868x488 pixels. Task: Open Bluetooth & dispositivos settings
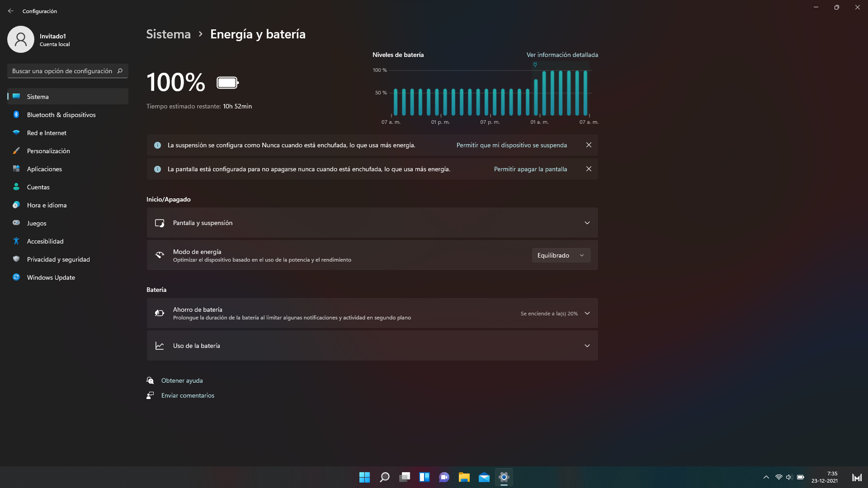click(x=61, y=115)
